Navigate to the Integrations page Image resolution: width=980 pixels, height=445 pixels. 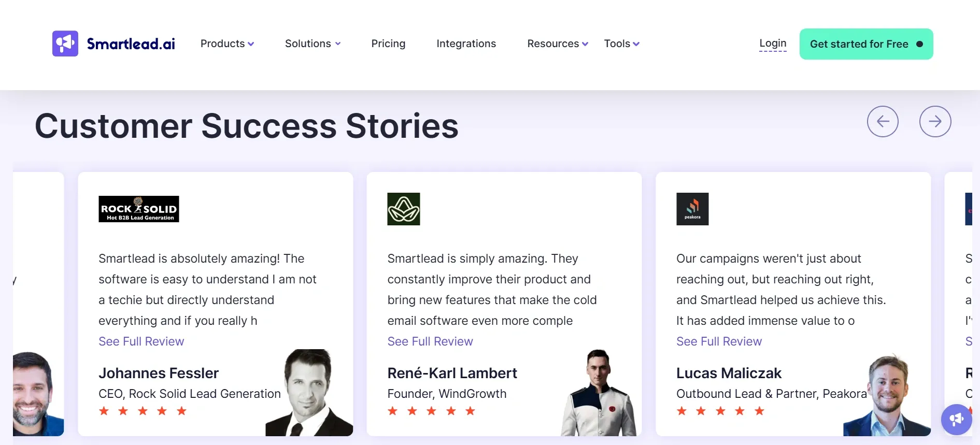coord(466,44)
